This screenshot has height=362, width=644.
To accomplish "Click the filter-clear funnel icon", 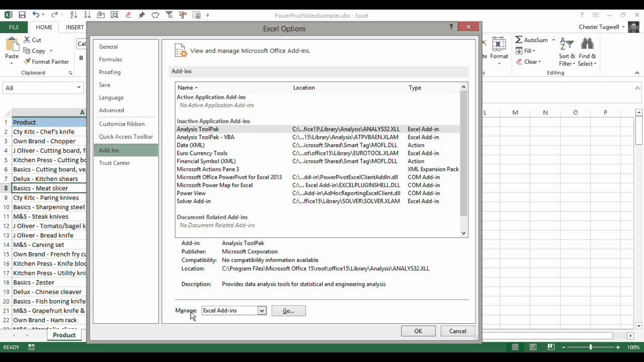I will coord(169,15).
